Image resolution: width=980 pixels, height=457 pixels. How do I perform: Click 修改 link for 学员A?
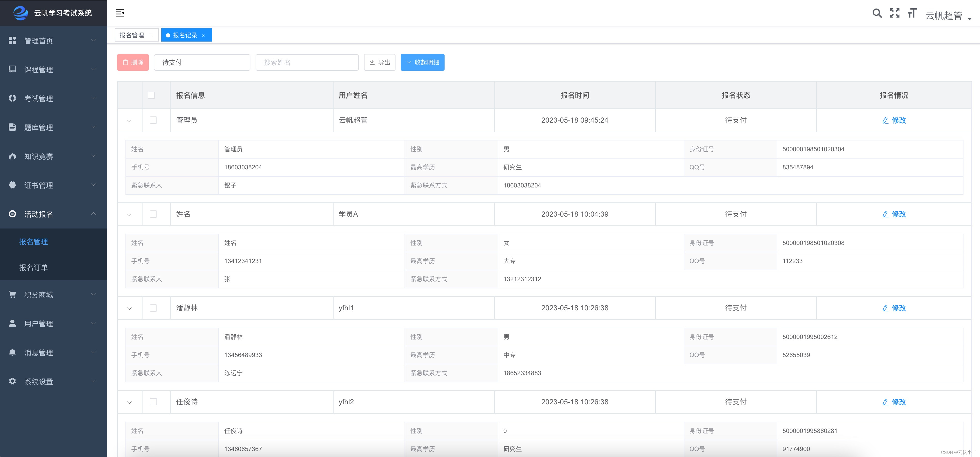pyautogui.click(x=894, y=214)
